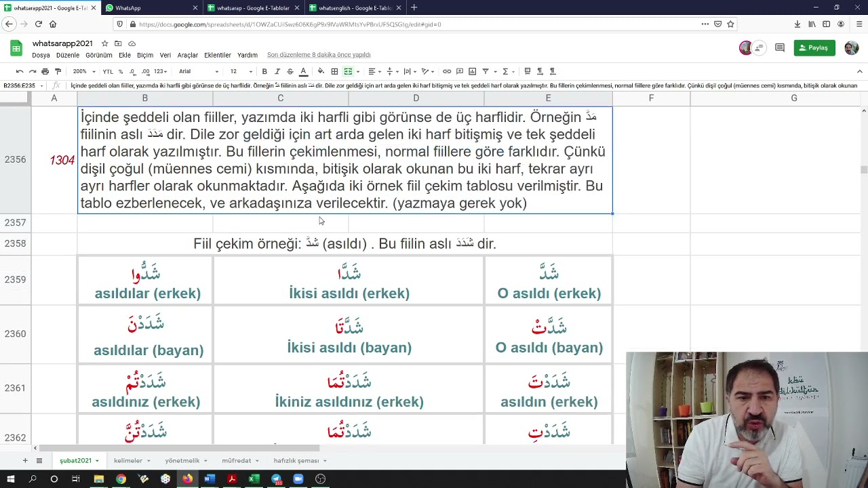
Task: Click the Name Box B2356:E235
Action: (x=23, y=86)
